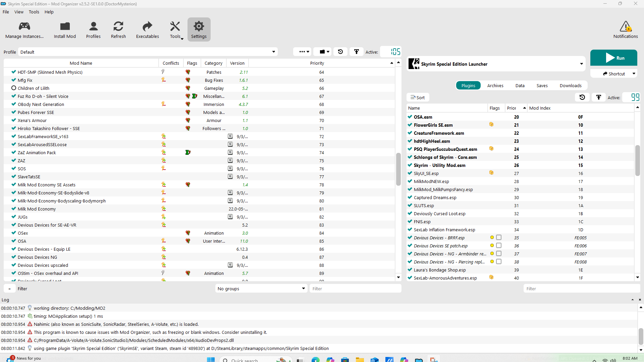Click the green Run button
Viewport: 644px width, 362px height.
click(613, 58)
